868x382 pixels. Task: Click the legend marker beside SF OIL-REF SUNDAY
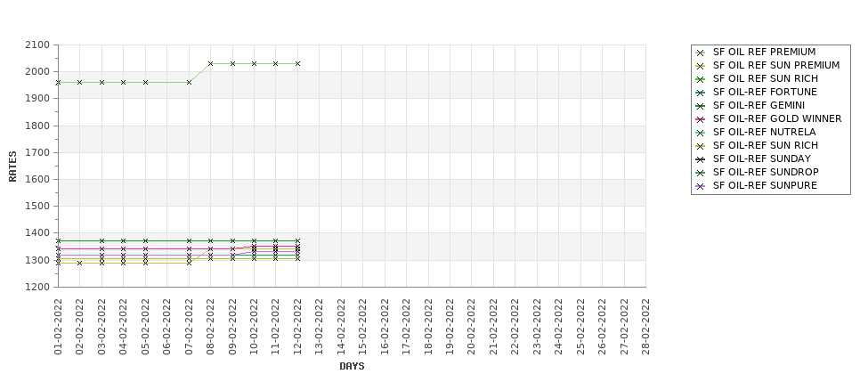coord(701,159)
